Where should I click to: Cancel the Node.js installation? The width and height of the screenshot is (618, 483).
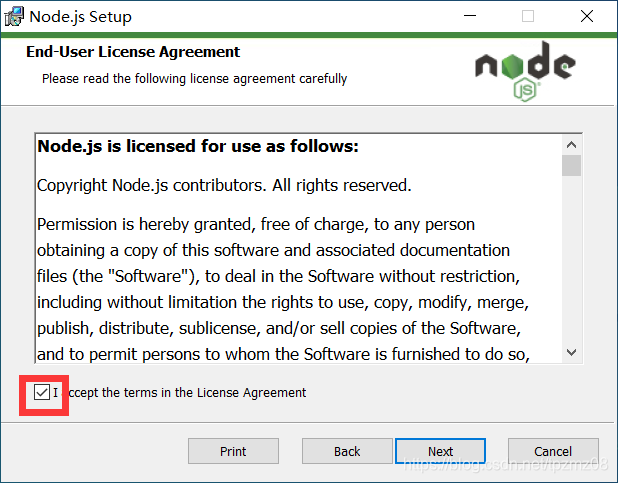(553, 451)
